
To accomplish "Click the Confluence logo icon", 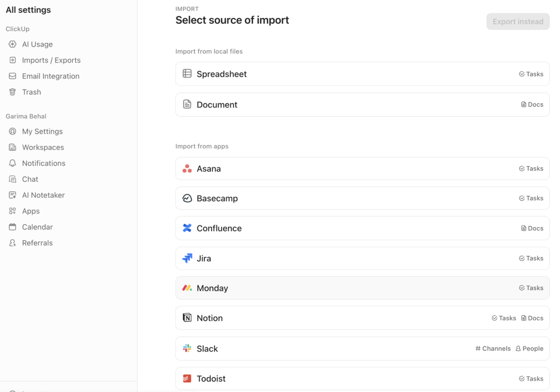I will [x=187, y=228].
